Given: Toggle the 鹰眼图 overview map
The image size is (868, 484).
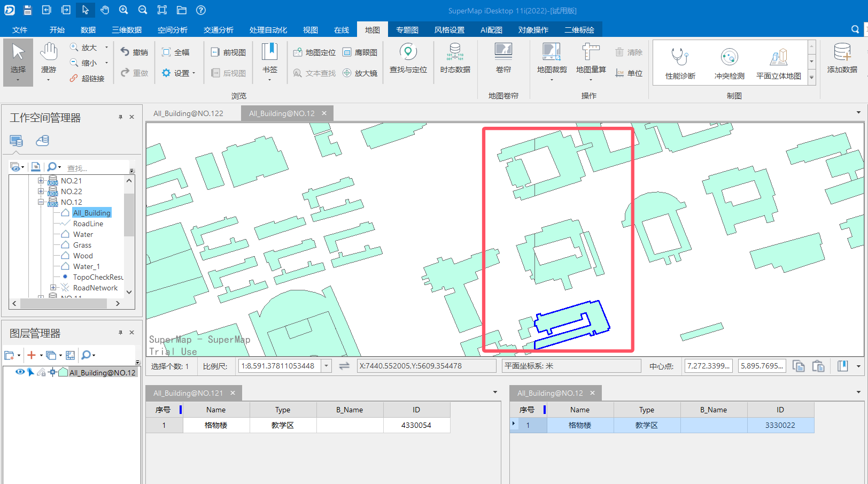Looking at the screenshot, I should click(360, 52).
